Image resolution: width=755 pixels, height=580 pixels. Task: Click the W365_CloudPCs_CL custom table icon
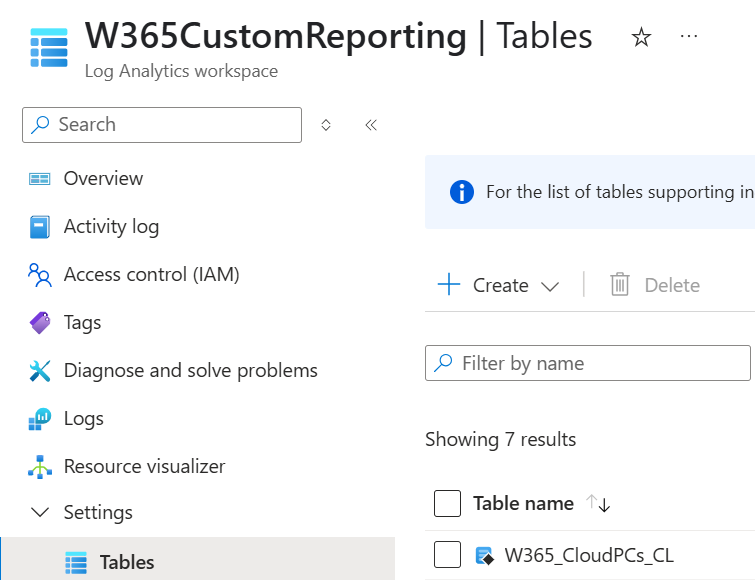point(484,555)
